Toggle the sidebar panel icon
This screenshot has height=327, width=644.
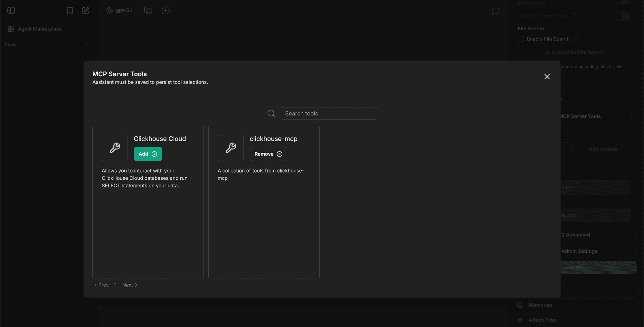11,10
